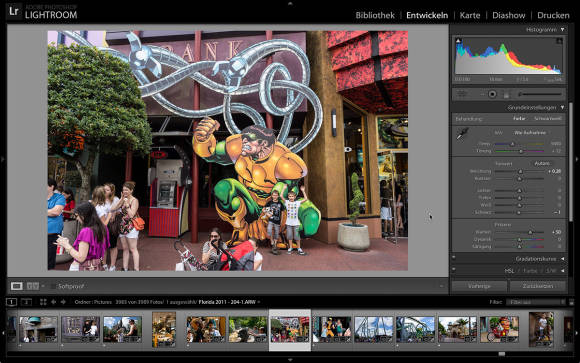Image resolution: width=580 pixels, height=363 pixels.
Task: Expand the Gradationskurve panel
Action: (563, 259)
